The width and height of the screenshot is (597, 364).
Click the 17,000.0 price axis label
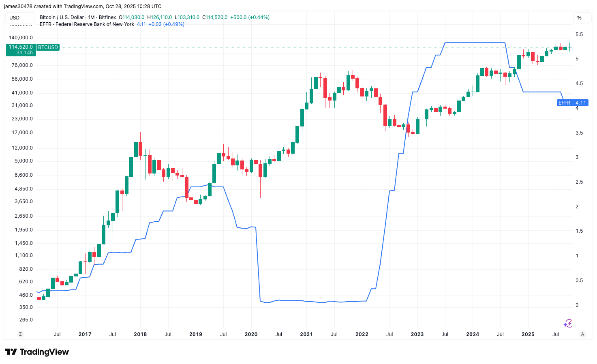coord(22,133)
